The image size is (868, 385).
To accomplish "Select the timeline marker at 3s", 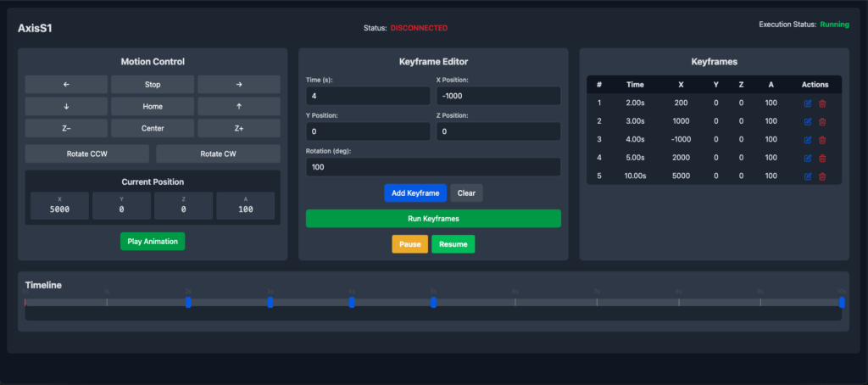I will (270, 302).
